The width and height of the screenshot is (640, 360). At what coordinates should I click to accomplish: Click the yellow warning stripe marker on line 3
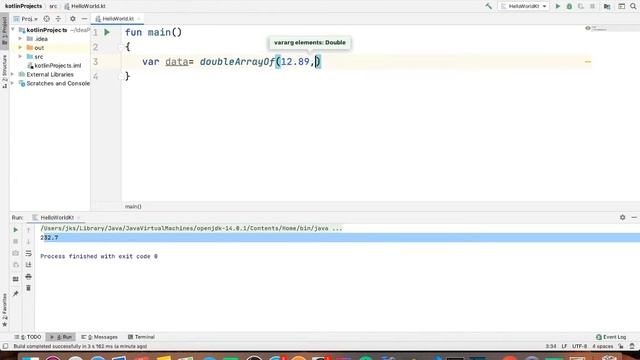pos(588,62)
